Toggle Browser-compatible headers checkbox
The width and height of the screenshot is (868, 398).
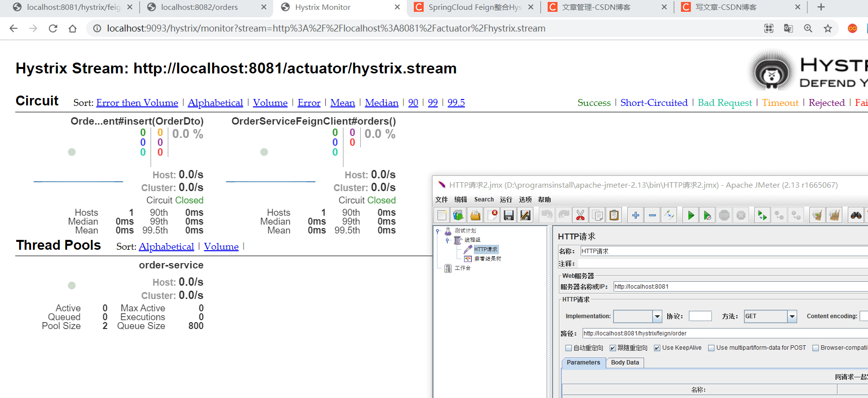tap(815, 348)
